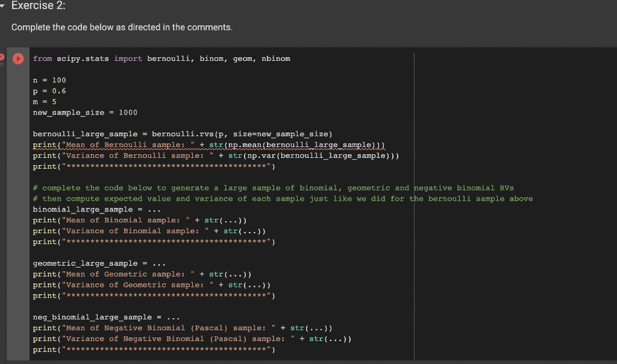Screen dimensions: 617x364
Task: Click the ellipsis placeholder after binomial_large_sample
Action: pos(155,209)
